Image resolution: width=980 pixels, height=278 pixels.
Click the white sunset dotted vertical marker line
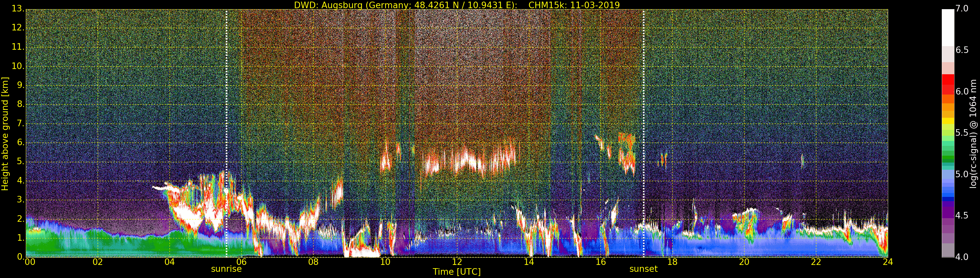click(643, 133)
